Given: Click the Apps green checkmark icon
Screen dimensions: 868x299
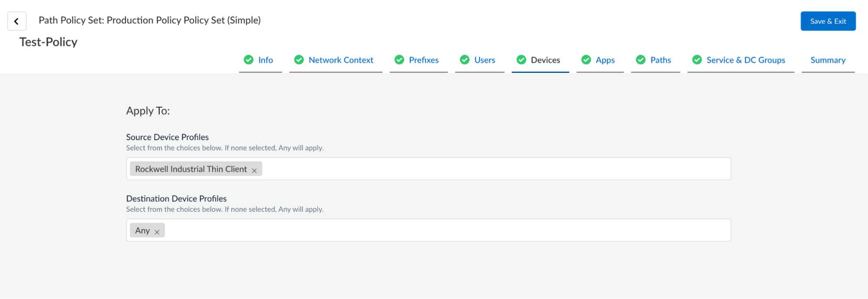Looking at the screenshot, I should 586,60.
